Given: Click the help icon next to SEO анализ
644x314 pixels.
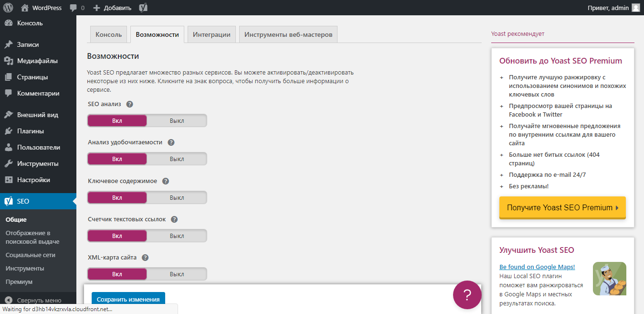Looking at the screenshot, I should click(x=129, y=104).
